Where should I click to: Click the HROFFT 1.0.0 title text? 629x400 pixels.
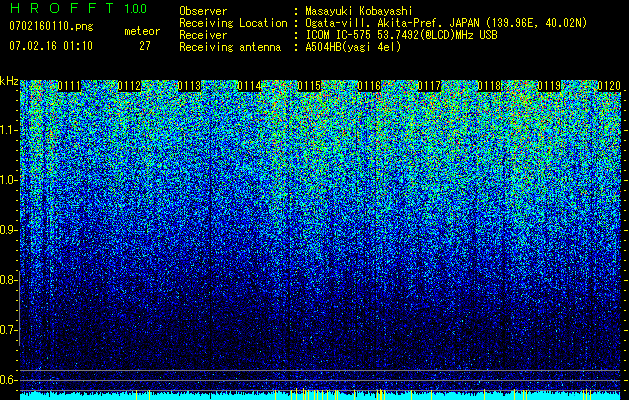78,8
